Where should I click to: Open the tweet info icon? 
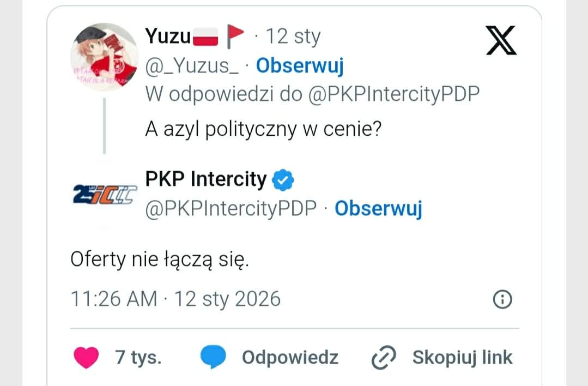[x=502, y=299]
